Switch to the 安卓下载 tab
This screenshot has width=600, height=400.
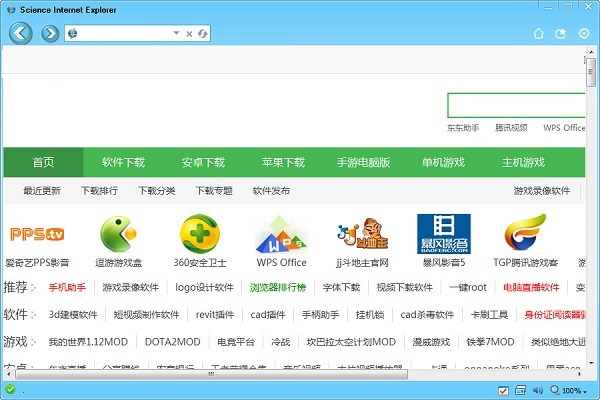click(203, 162)
